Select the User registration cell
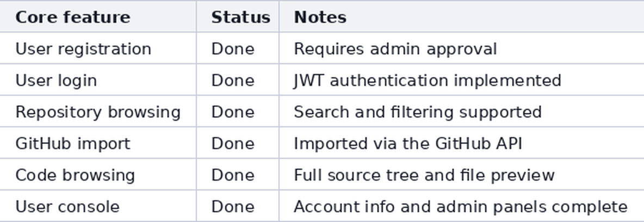This screenshot has height=222, width=644. tap(98, 48)
